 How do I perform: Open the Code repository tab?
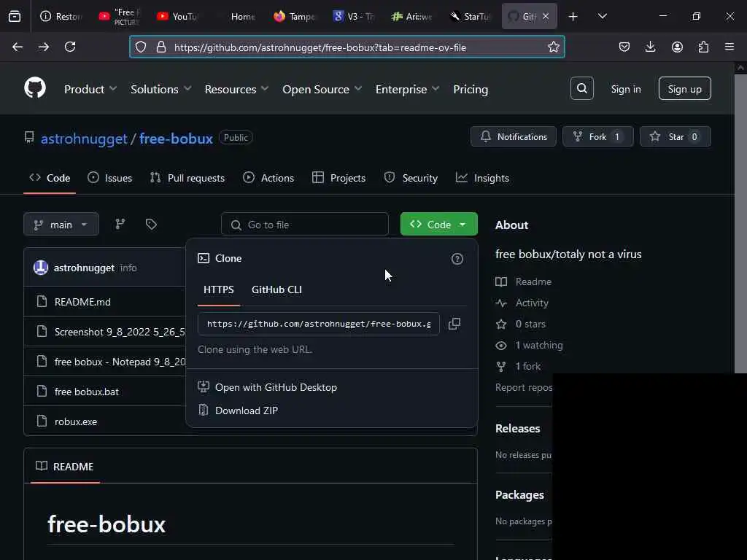coord(50,178)
